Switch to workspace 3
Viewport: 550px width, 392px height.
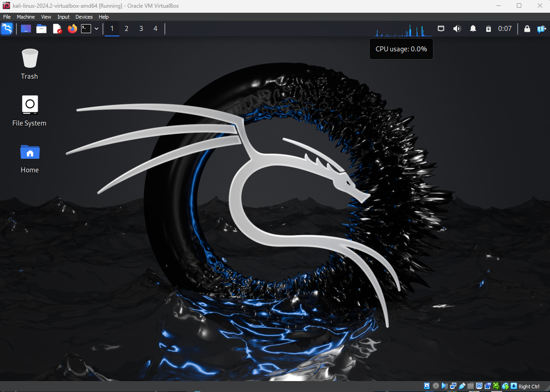point(141,29)
